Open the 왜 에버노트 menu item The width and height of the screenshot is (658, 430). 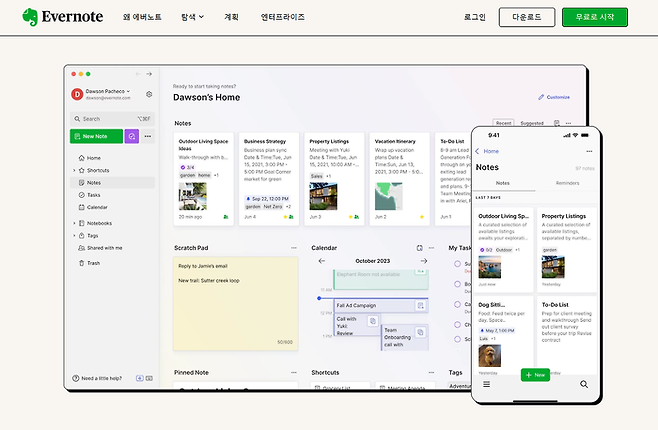click(142, 17)
